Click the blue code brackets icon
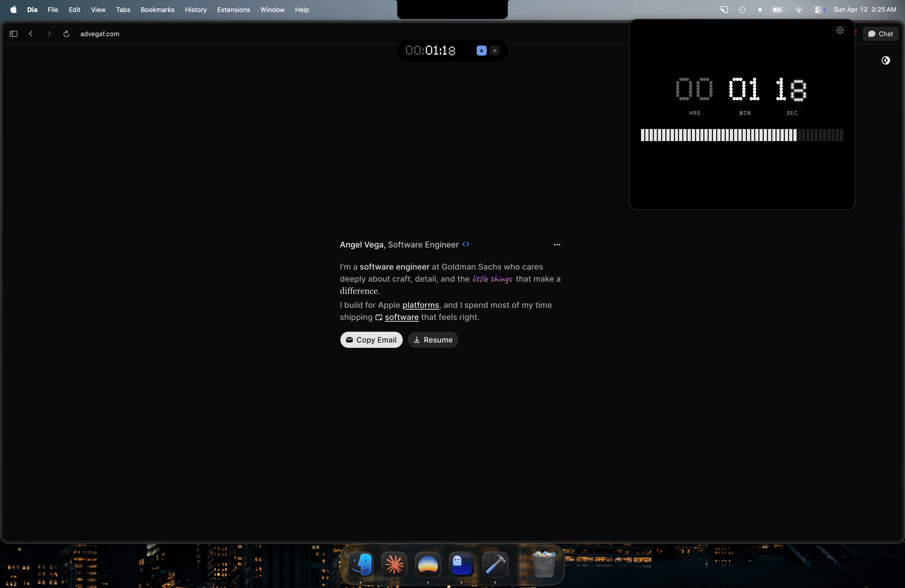This screenshot has width=905, height=588. [x=465, y=244]
